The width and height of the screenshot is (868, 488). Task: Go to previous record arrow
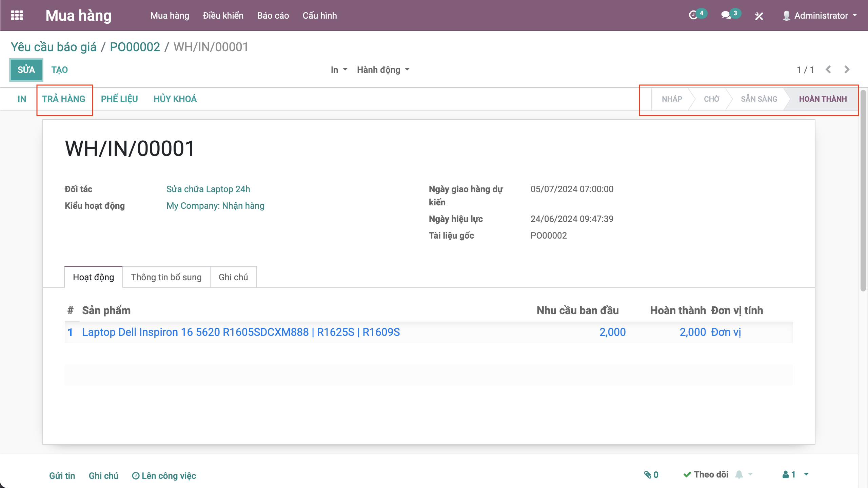[x=828, y=69]
